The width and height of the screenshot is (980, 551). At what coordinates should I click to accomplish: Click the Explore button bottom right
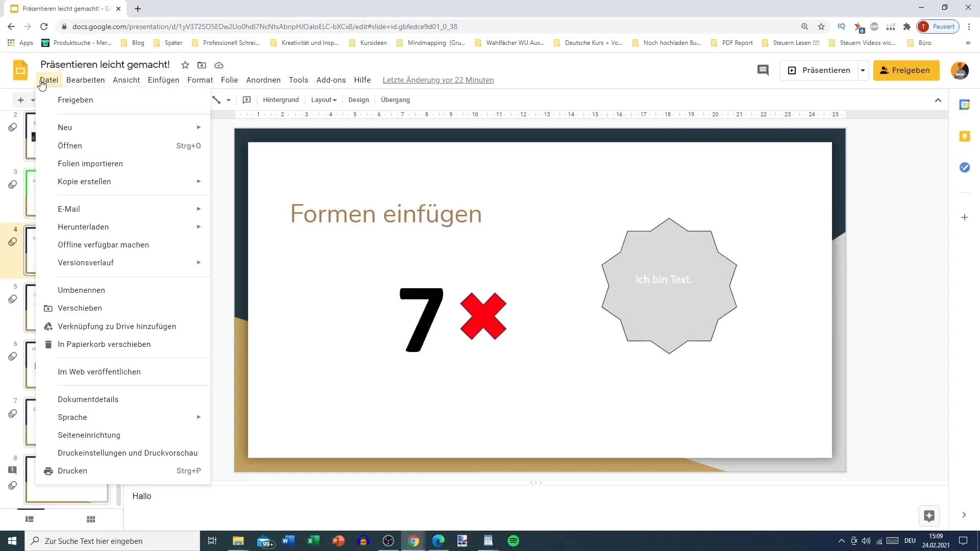929,515
